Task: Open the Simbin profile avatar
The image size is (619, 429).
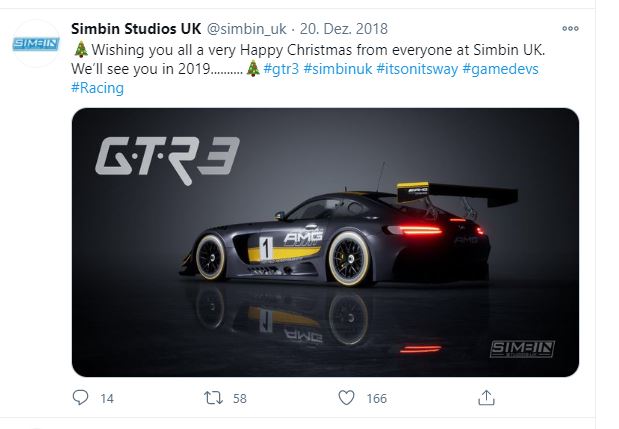Action: click(35, 43)
